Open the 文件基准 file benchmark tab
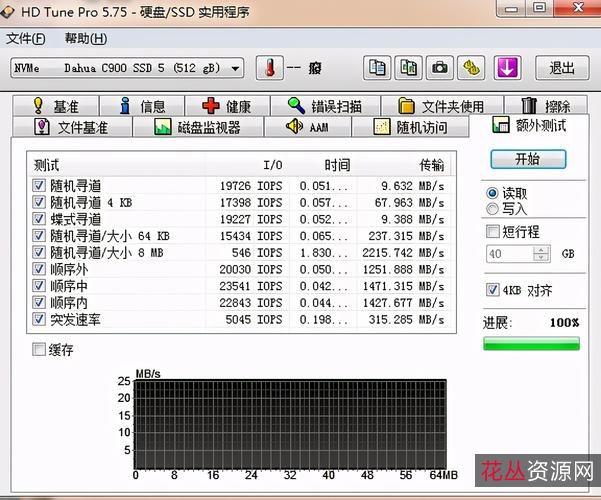This screenshot has height=500, width=601. click(72, 127)
